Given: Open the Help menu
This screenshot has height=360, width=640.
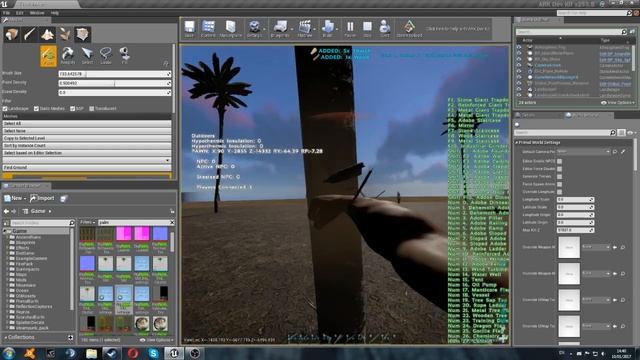Looking at the screenshot, I should click(x=55, y=13).
